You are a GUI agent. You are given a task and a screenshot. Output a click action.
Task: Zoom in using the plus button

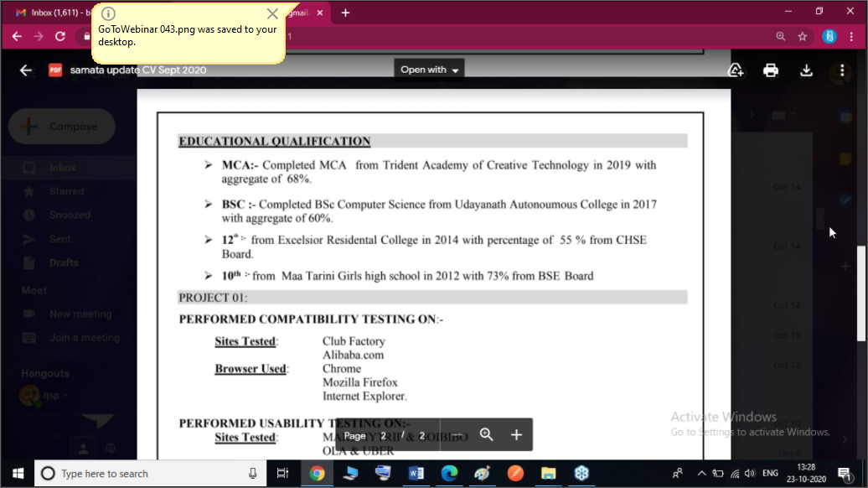tap(516, 434)
